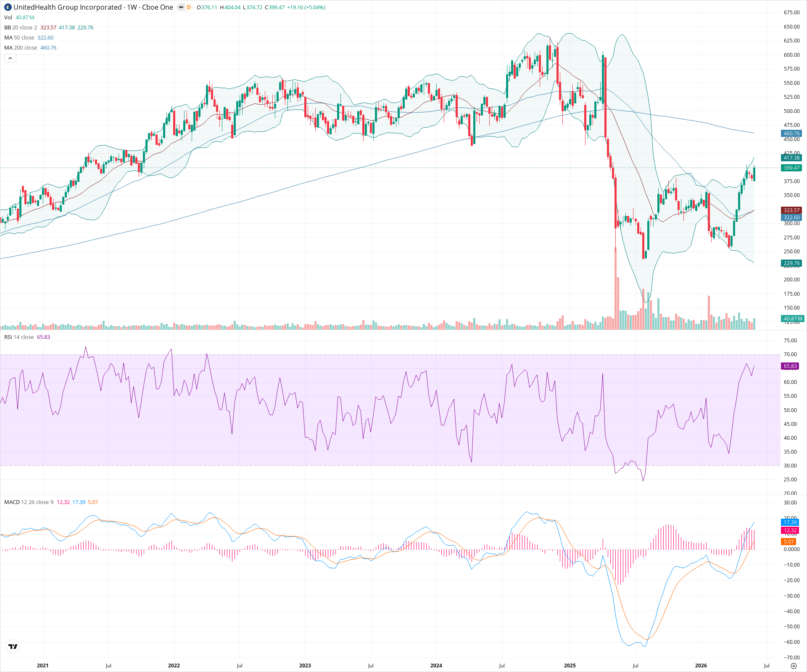Select the BB 20 close 2 legend
Screen dimensions: 807x672
[21, 27]
